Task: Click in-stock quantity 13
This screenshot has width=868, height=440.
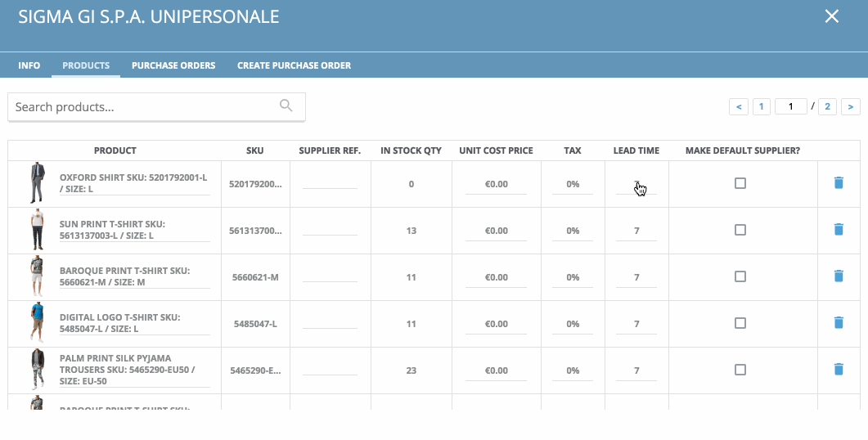Action: pos(411,231)
